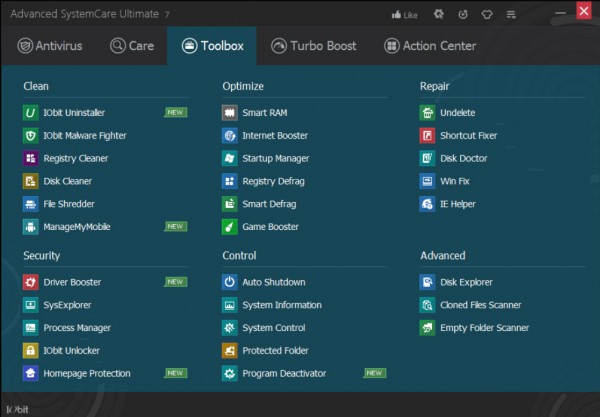Click the Shortcut Fixer red icon
This screenshot has width=600, height=417.
[427, 136]
